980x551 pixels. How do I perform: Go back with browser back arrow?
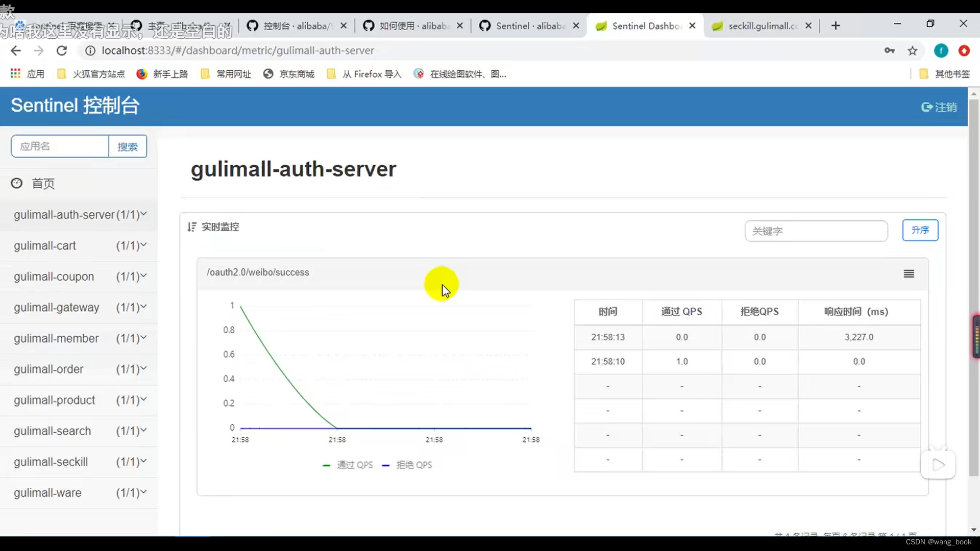(x=16, y=51)
